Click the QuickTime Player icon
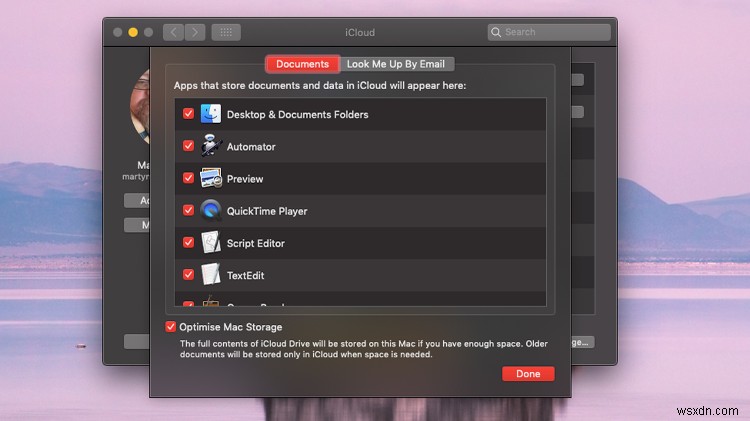The width and height of the screenshot is (750, 421). pyautogui.click(x=210, y=210)
